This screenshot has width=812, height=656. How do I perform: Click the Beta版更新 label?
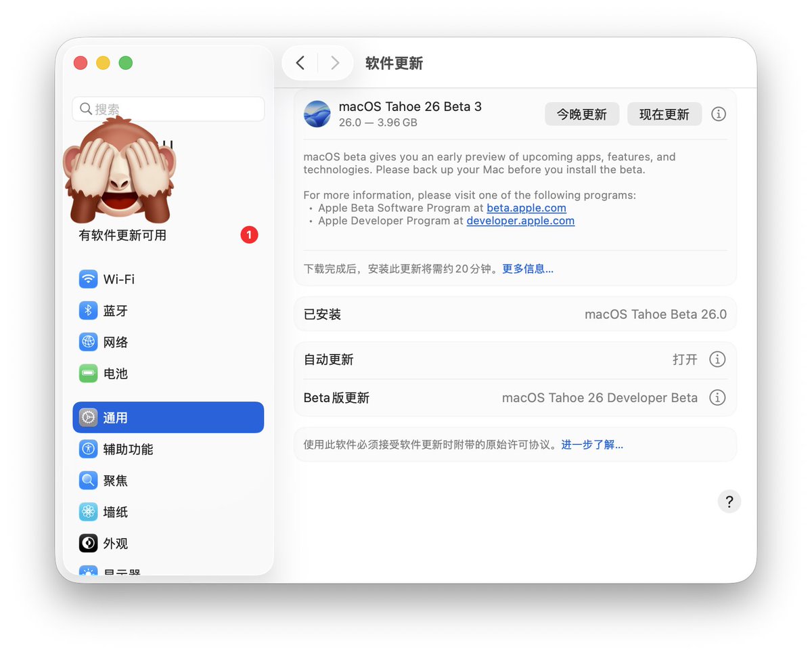pos(336,397)
